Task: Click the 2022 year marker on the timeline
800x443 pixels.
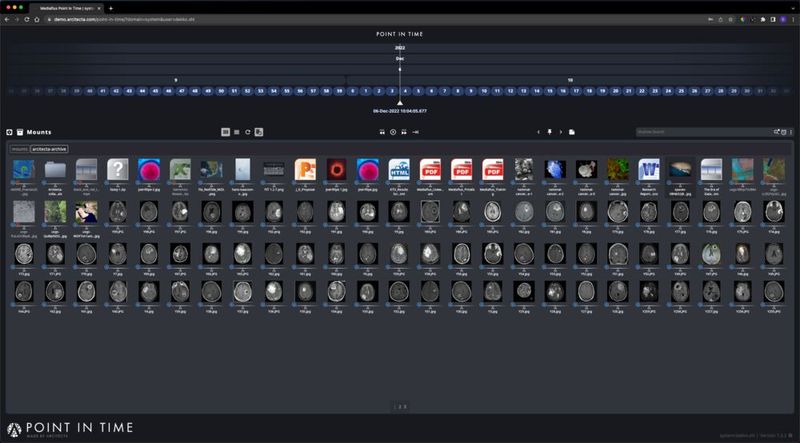Action: pos(400,47)
